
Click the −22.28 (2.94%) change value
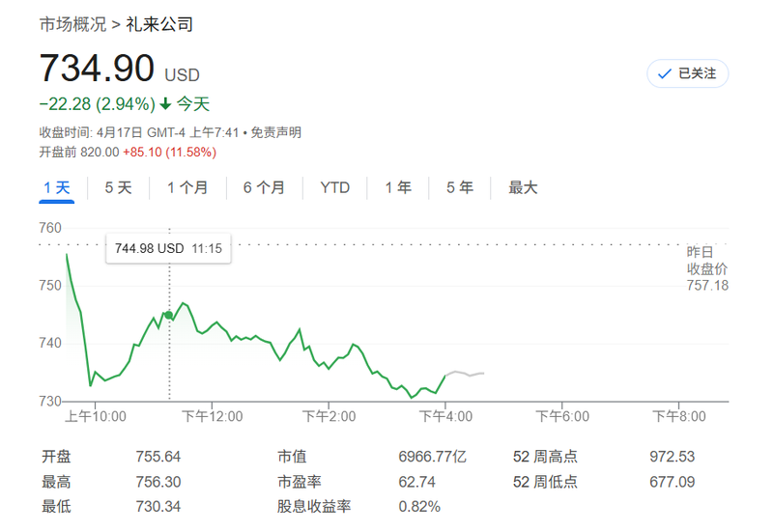(x=98, y=104)
